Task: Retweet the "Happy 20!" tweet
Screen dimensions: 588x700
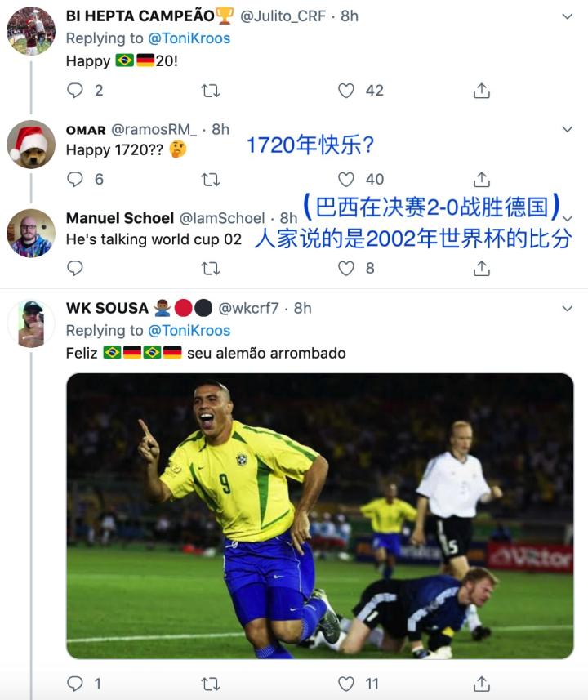Action: (210, 91)
